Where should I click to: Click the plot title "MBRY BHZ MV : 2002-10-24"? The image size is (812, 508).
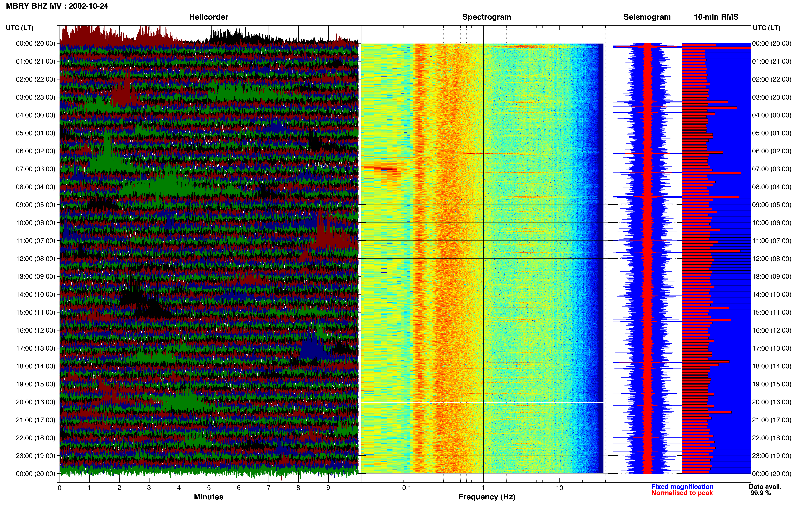pos(57,6)
